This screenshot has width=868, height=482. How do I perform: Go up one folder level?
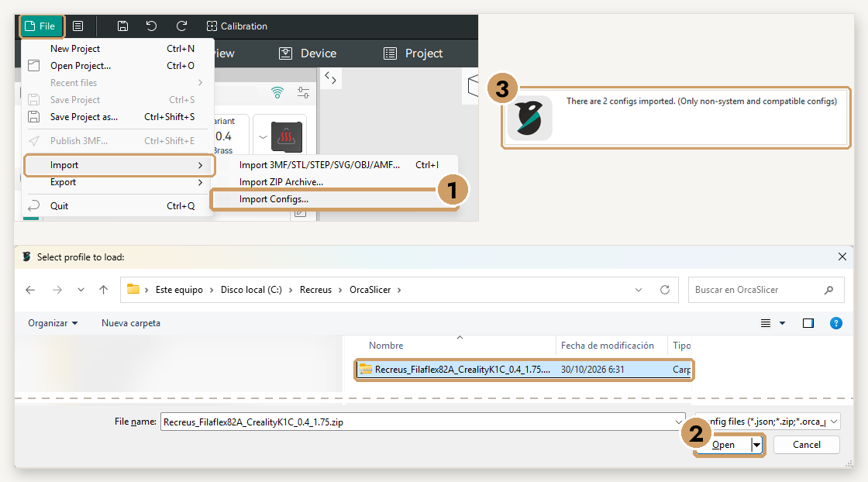pyautogui.click(x=104, y=290)
